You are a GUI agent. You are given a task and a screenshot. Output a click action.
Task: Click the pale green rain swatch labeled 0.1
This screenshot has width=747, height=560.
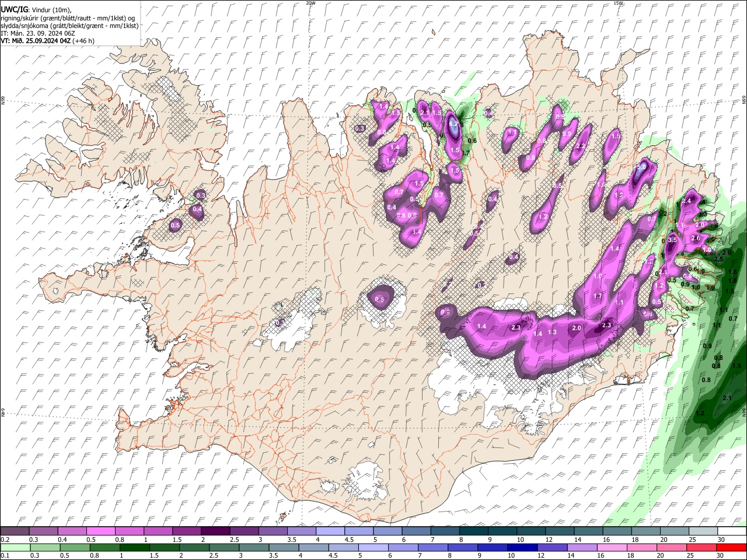15,547
